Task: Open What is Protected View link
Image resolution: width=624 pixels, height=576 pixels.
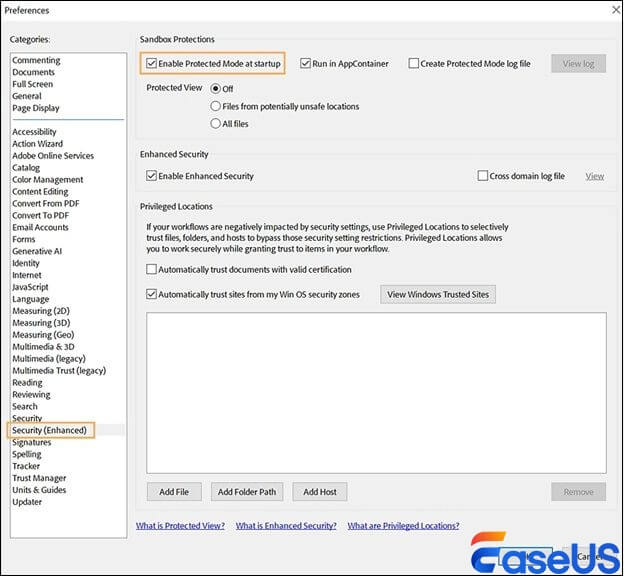Action: click(180, 525)
